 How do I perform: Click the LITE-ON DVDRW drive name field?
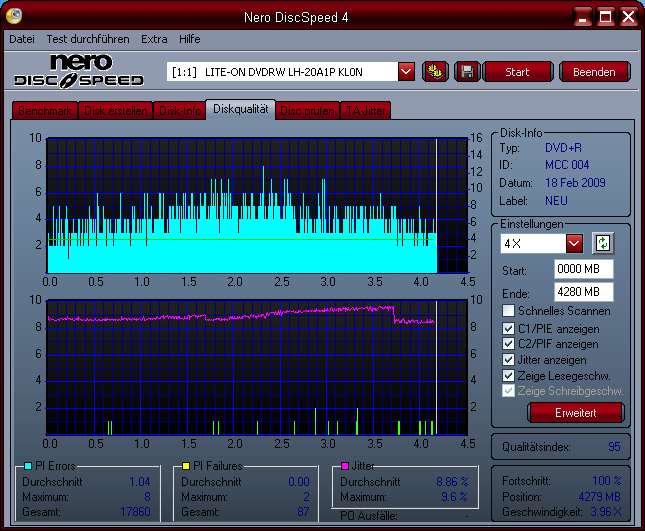click(282, 72)
